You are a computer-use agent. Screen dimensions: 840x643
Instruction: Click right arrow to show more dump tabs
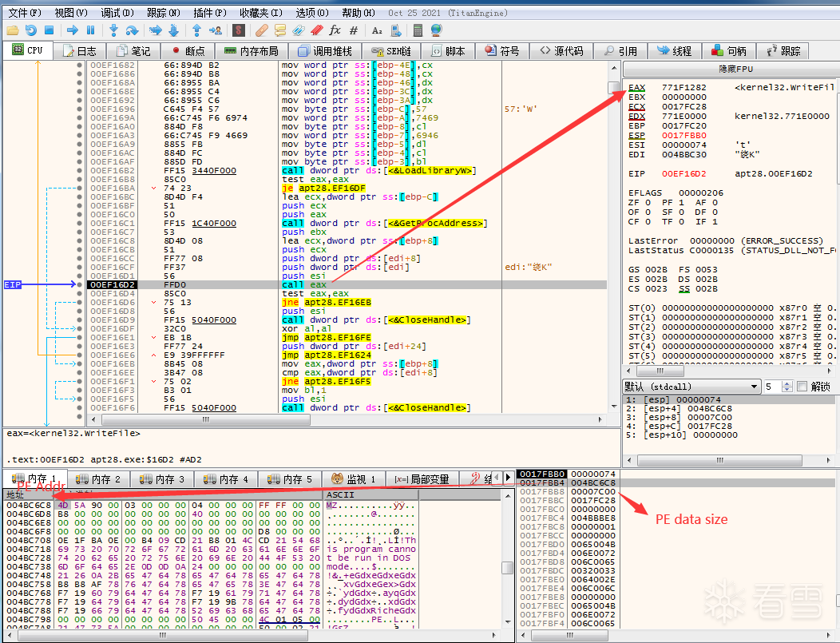tap(508, 477)
